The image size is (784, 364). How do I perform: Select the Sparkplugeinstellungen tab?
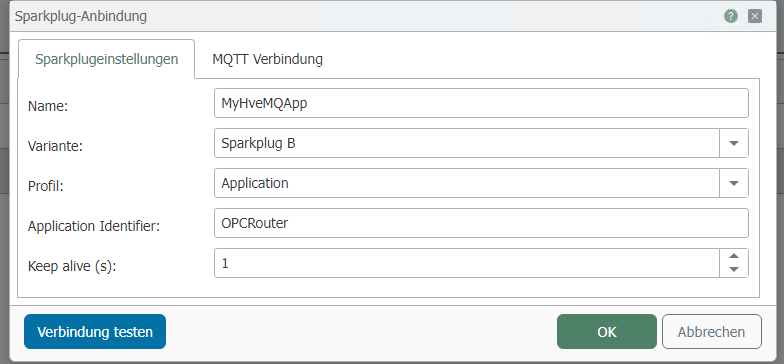pyautogui.click(x=106, y=59)
